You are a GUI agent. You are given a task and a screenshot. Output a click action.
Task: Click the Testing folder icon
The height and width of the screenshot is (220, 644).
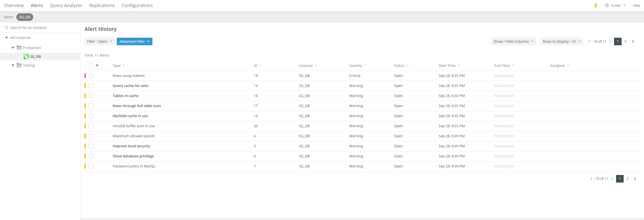pos(19,65)
